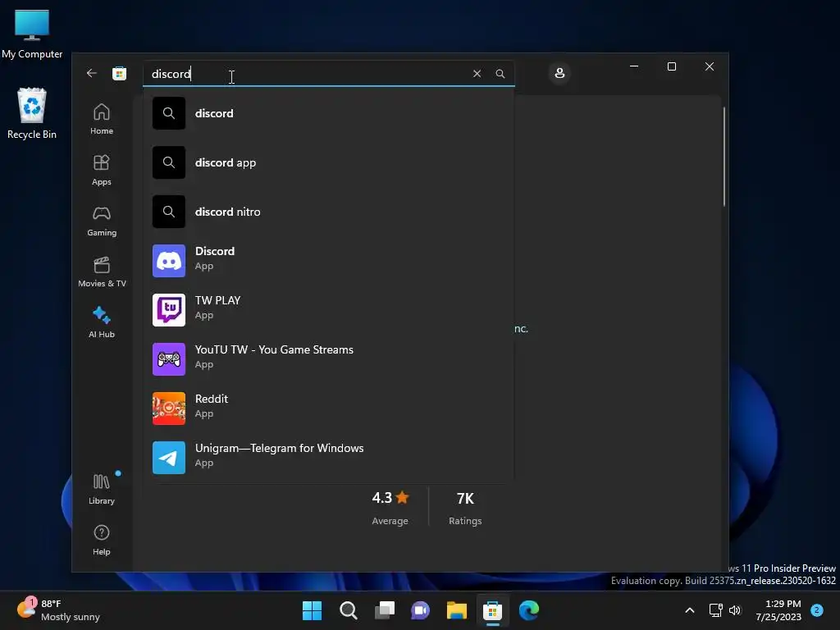This screenshot has width=840, height=630.
Task: Open AI Hub in sidebar
Action: click(x=101, y=322)
